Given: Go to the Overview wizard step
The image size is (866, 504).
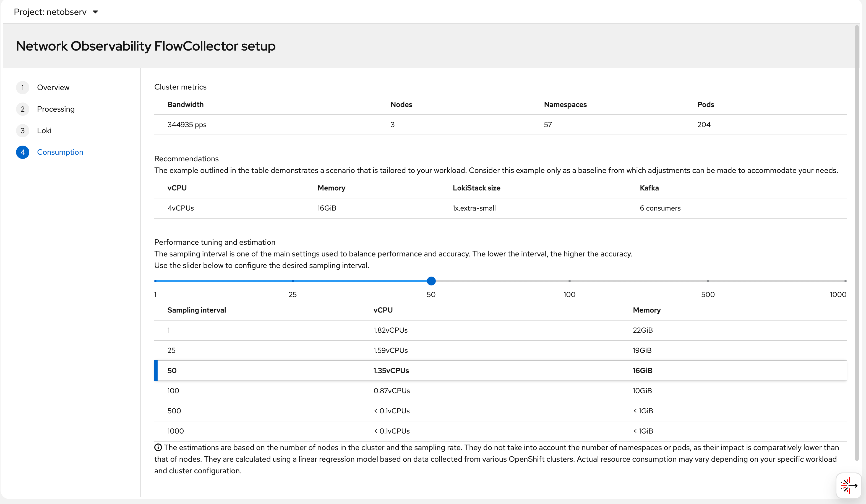Looking at the screenshot, I should point(53,88).
